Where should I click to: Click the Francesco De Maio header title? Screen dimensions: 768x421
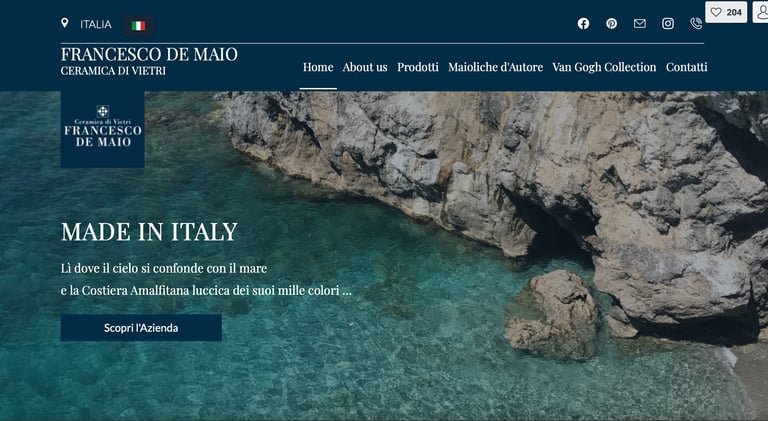coord(149,54)
